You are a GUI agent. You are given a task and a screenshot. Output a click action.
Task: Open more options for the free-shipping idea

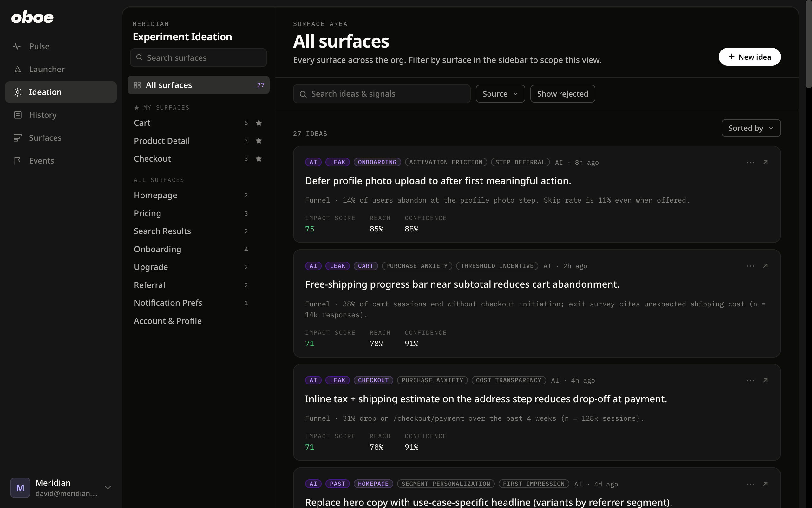coord(750,266)
